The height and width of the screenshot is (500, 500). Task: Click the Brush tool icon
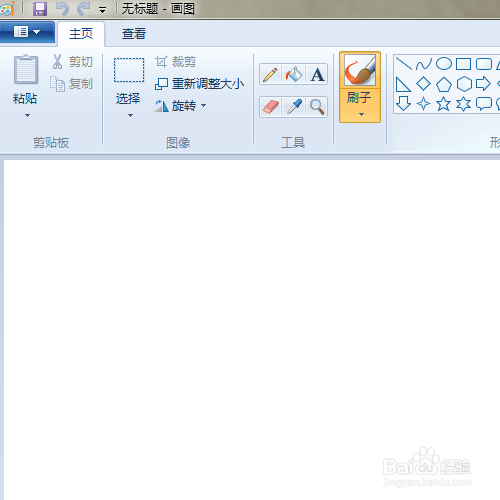coord(360,70)
